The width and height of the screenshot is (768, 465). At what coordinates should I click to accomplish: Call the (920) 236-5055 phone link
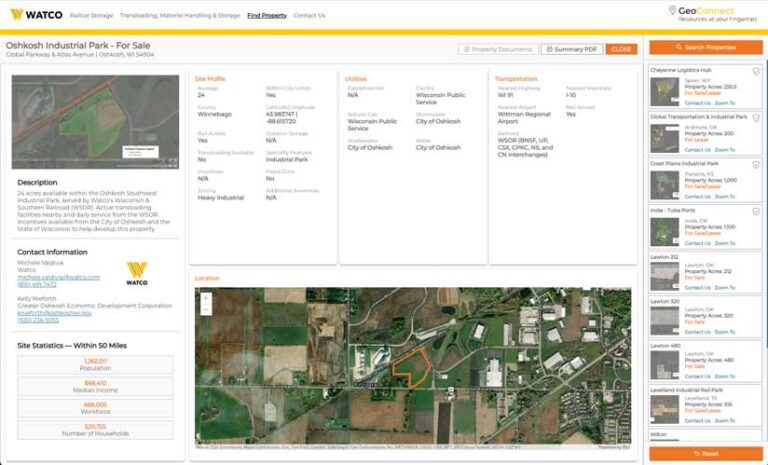coord(38,320)
